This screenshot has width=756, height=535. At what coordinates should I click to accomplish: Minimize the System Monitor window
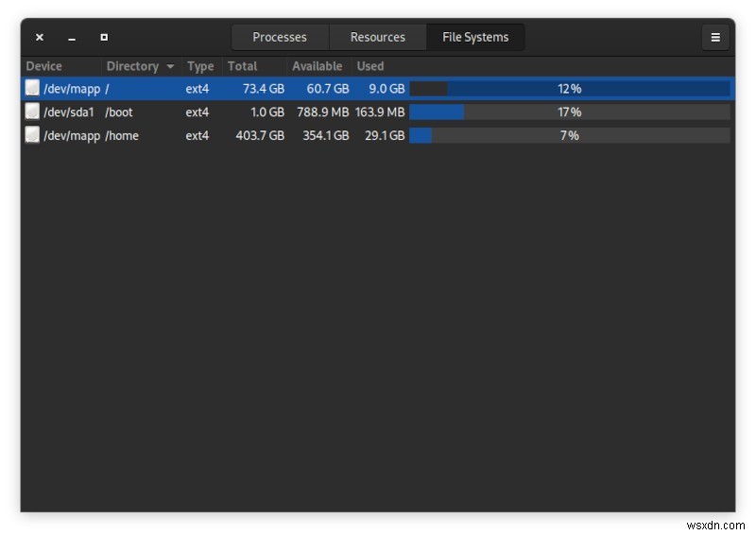72,39
